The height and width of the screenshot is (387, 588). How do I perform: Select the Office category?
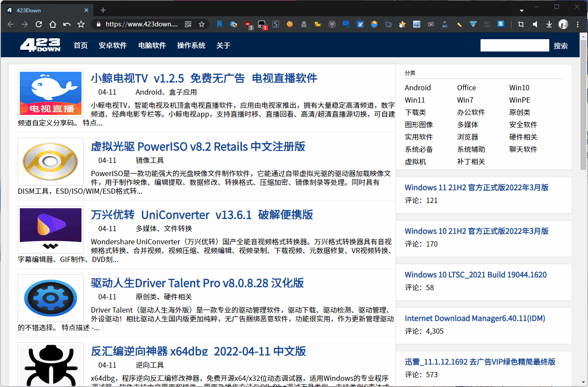466,88
